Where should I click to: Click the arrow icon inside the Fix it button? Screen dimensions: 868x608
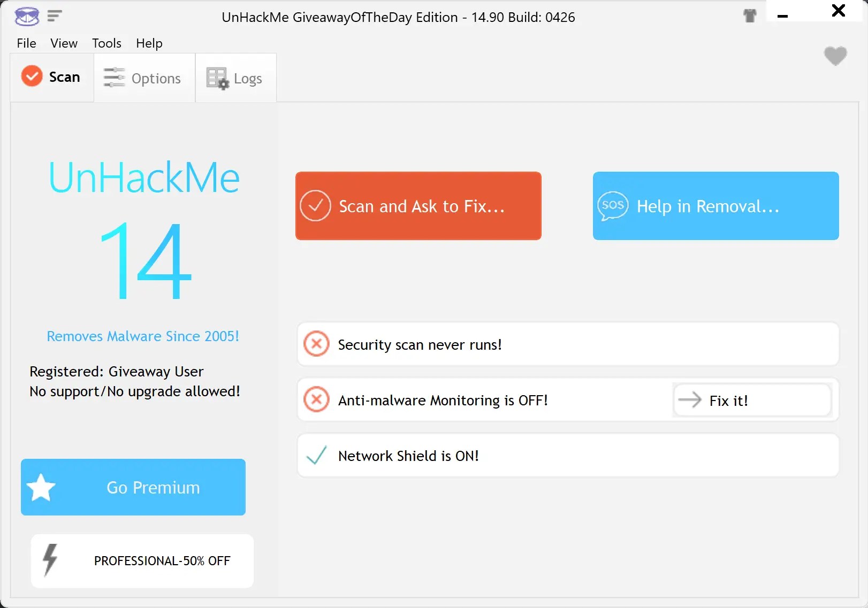690,400
